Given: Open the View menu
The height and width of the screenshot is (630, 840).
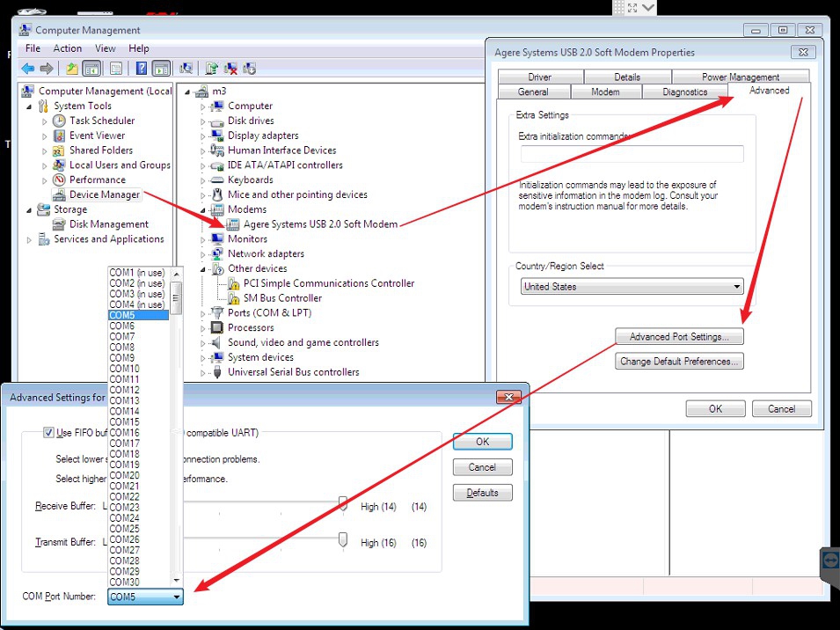Looking at the screenshot, I should (x=106, y=48).
